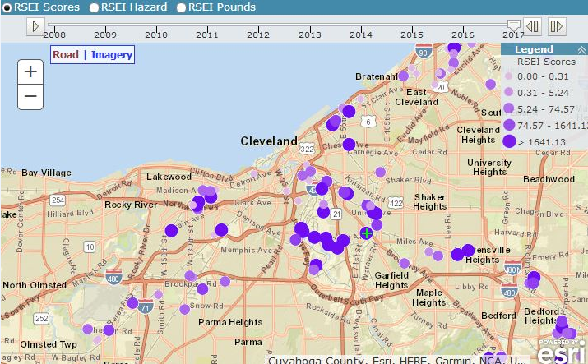The height and width of the screenshot is (364, 588).
Task: Click the esri logo
Action: 562,352
